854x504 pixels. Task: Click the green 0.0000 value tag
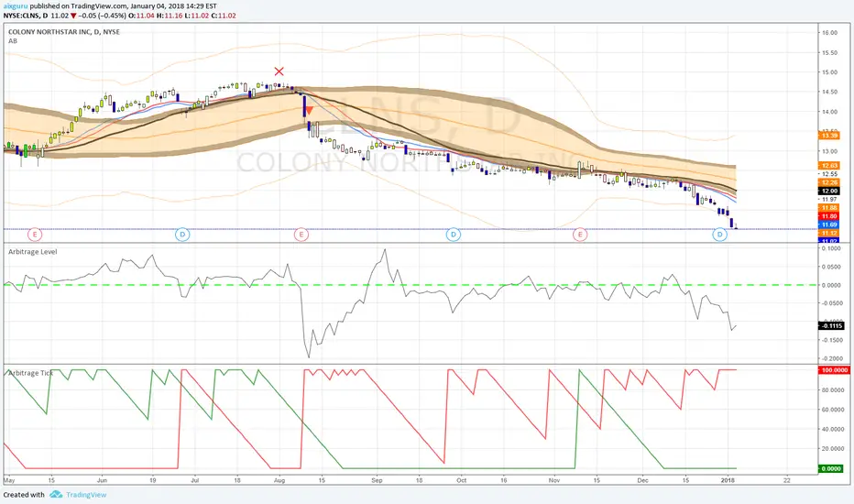coord(830,468)
